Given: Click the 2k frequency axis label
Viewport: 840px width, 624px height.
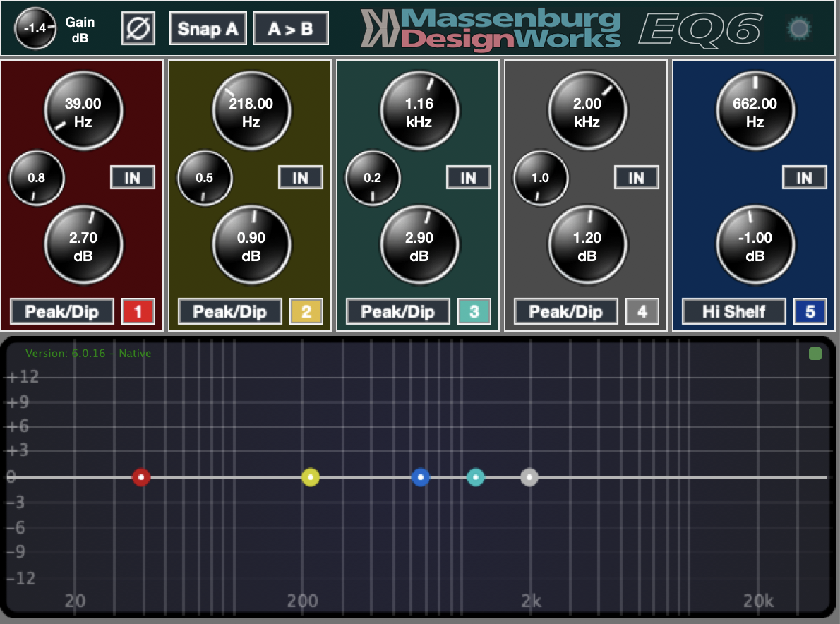Looking at the screenshot, I should pyautogui.click(x=532, y=601).
